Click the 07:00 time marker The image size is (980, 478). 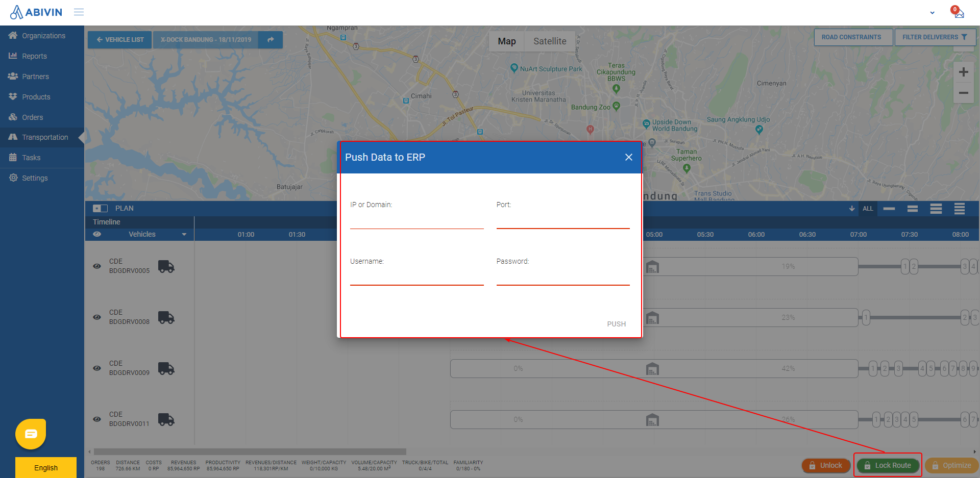pos(858,235)
